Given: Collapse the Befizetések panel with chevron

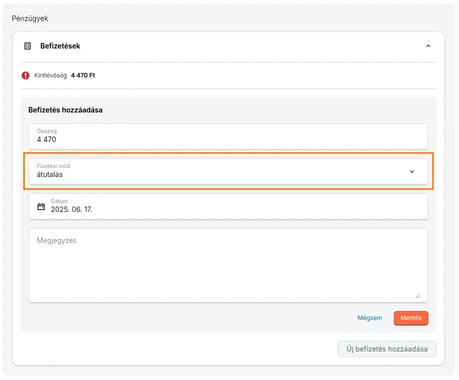Looking at the screenshot, I should (428, 46).
